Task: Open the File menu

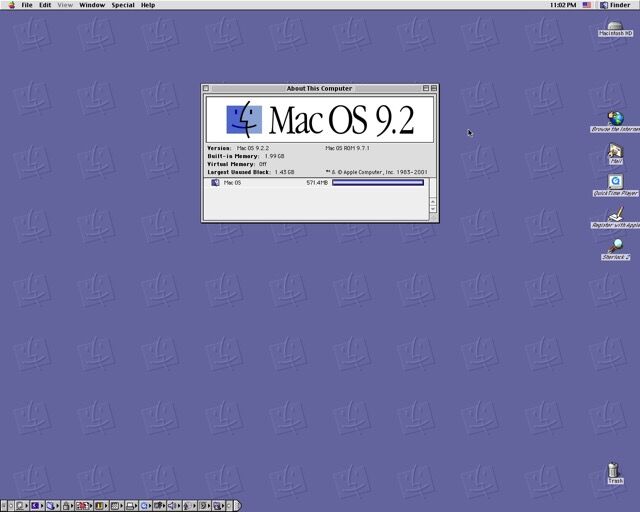Action: (x=27, y=5)
